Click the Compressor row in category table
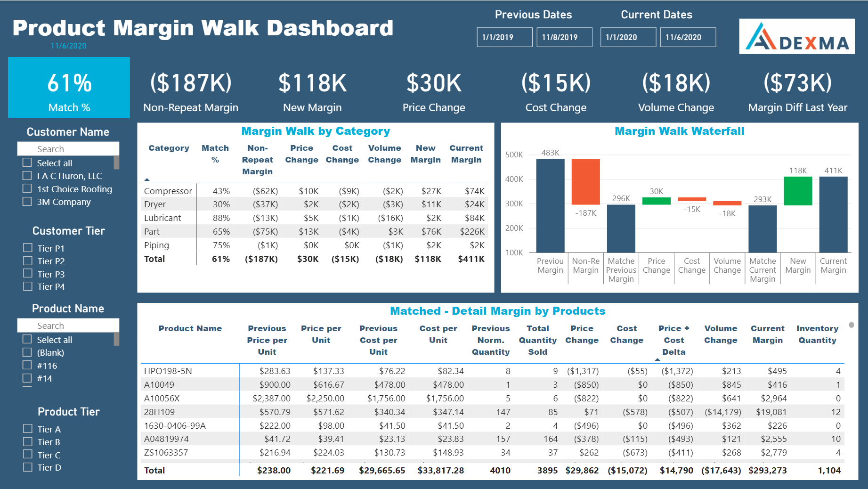 tap(168, 191)
